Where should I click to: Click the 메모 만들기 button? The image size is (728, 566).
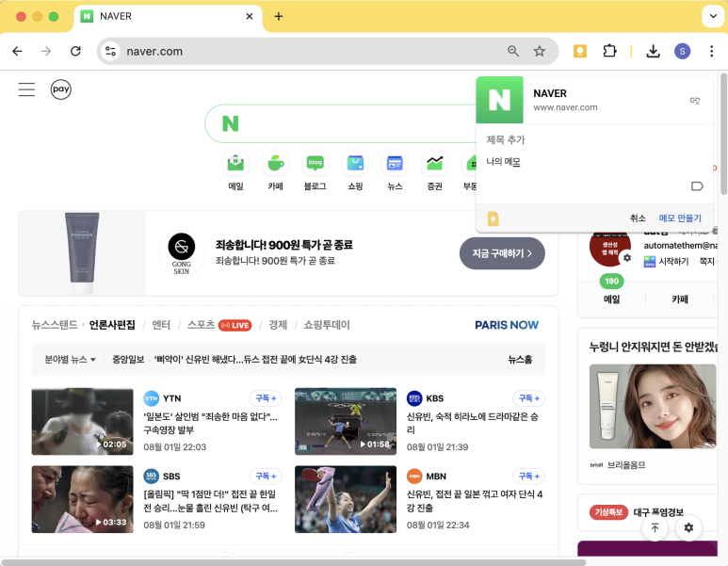tap(680, 218)
